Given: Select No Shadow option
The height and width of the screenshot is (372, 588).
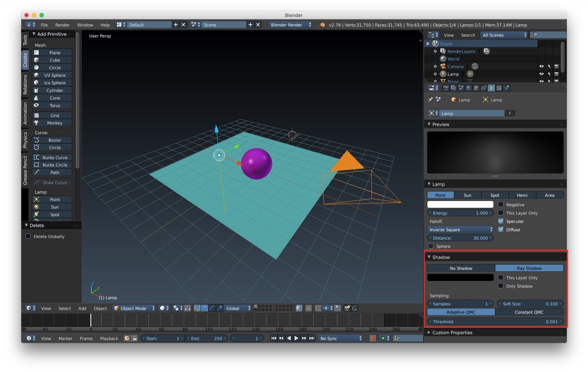Looking at the screenshot, I should click(461, 268).
